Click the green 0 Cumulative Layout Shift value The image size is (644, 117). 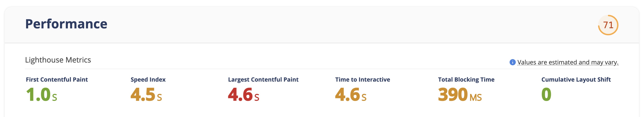546,95
